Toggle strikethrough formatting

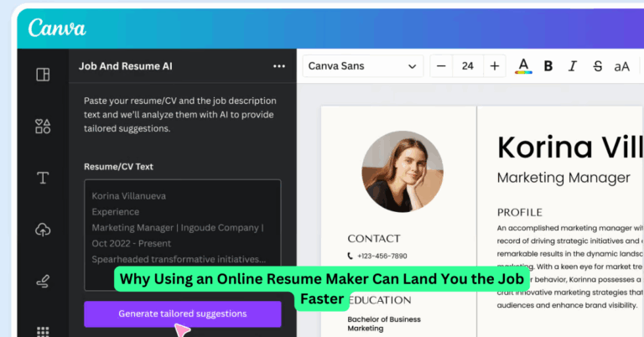[598, 66]
